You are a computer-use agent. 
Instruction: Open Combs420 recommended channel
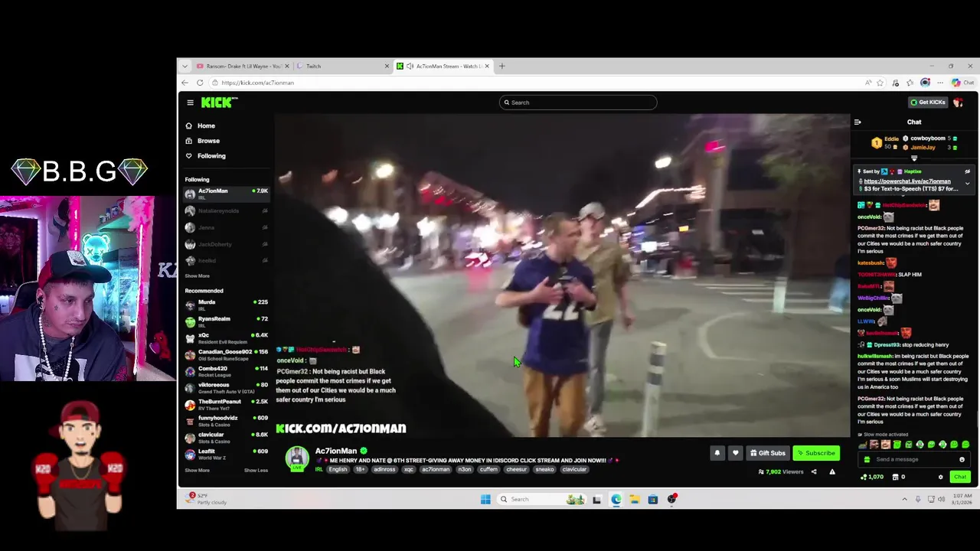(226, 371)
